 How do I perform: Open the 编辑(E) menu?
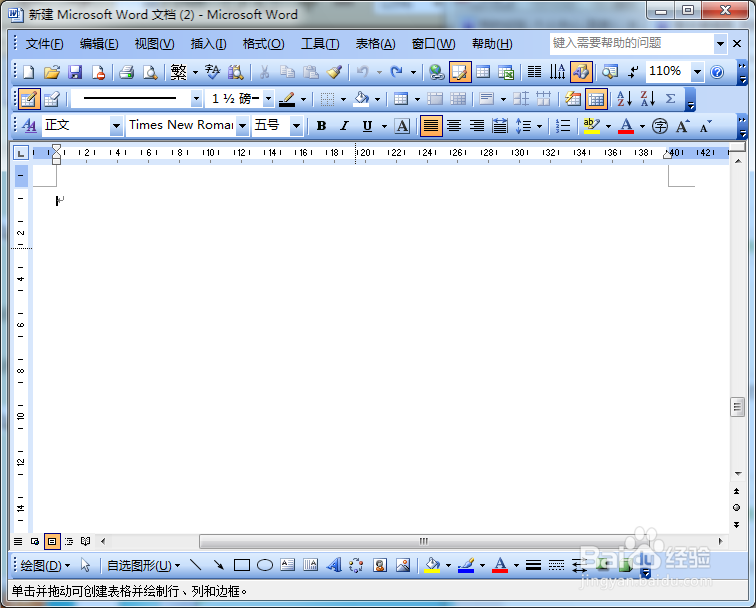99,44
